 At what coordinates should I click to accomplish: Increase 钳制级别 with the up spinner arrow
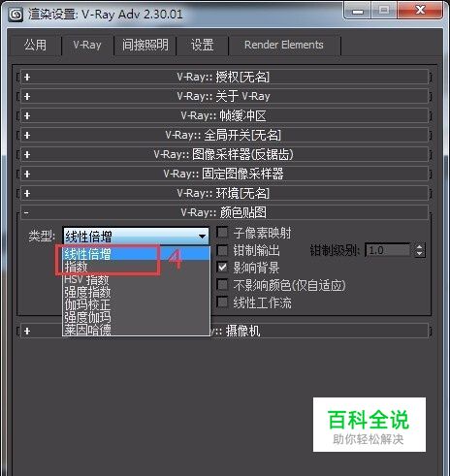pos(420,247)
